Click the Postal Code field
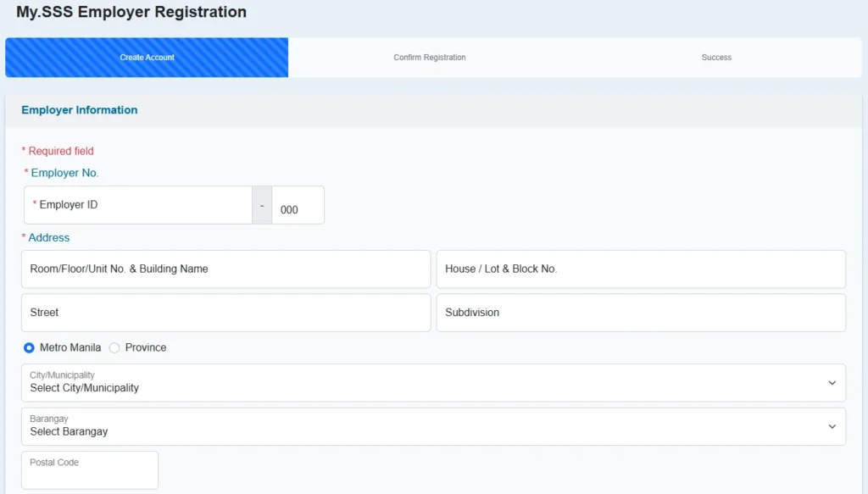The width and height of the screenshot is (868, 494). tap(90, 470)
